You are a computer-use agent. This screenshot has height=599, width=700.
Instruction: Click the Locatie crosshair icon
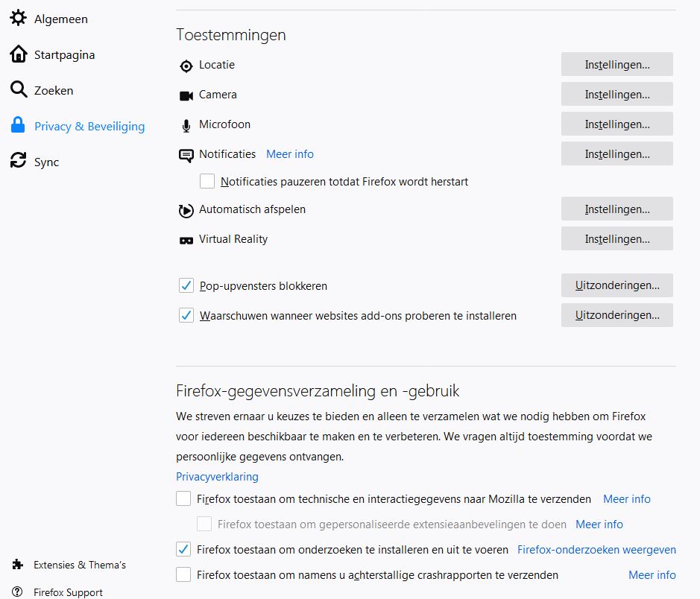coord(186,66)
